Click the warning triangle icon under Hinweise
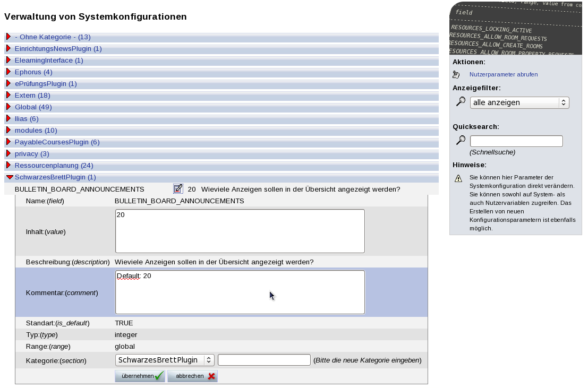The width and height of the screenshot is (588, 388). click(x=458, y=178)
